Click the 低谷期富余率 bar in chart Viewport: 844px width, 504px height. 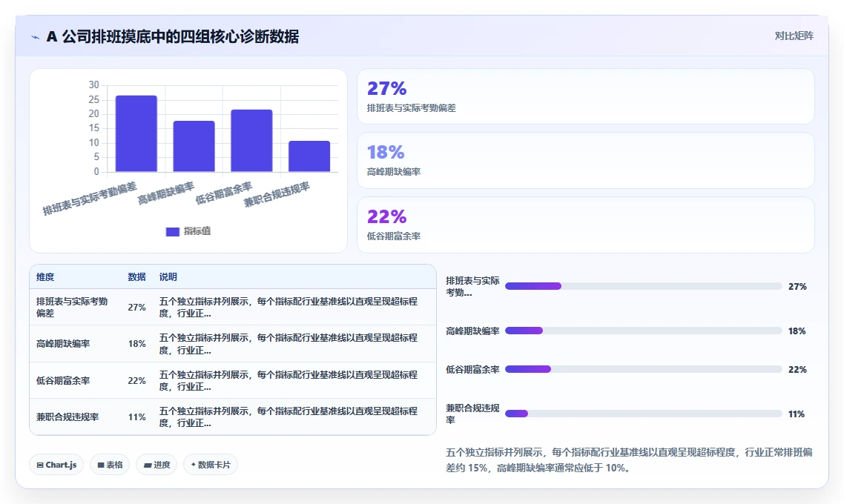click(251, 141)
